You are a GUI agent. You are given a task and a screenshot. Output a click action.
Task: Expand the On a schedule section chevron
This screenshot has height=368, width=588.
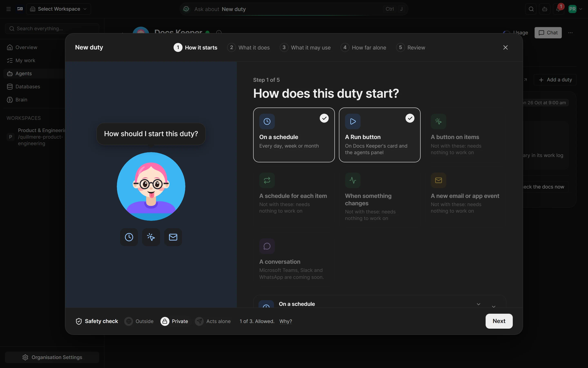pyautogui.click(x=478, y=304)
